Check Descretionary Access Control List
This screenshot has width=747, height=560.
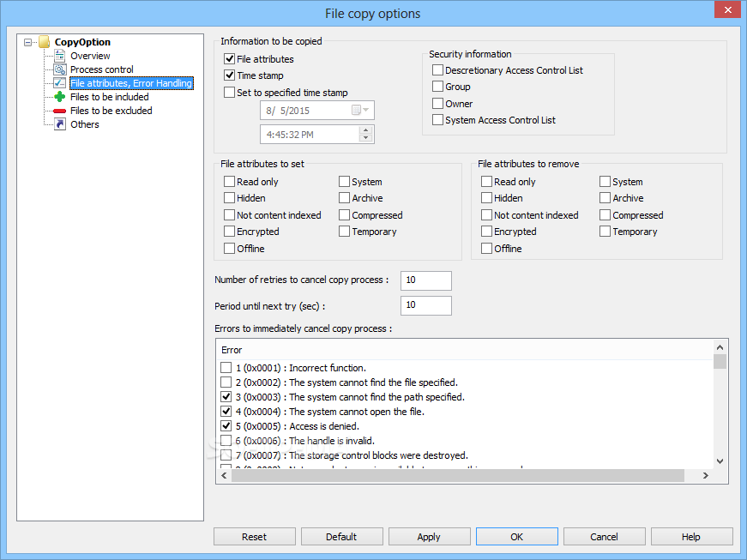[437, 70]
